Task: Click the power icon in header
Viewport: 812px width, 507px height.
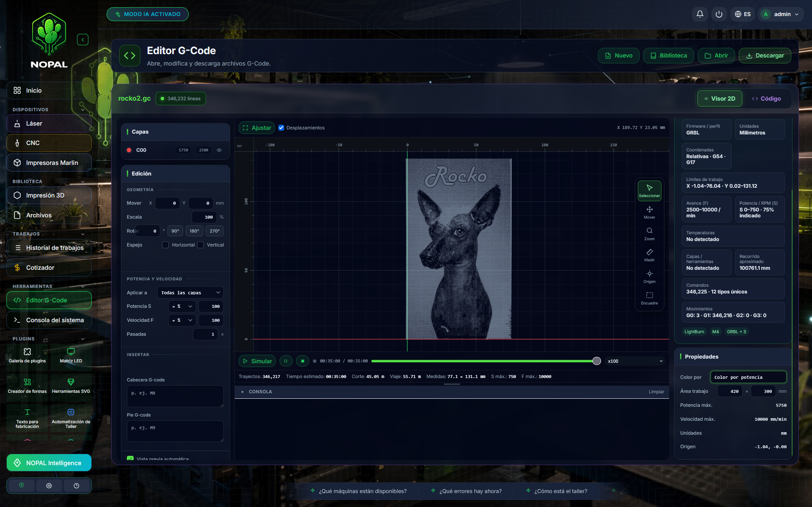Action: (719, 14)
